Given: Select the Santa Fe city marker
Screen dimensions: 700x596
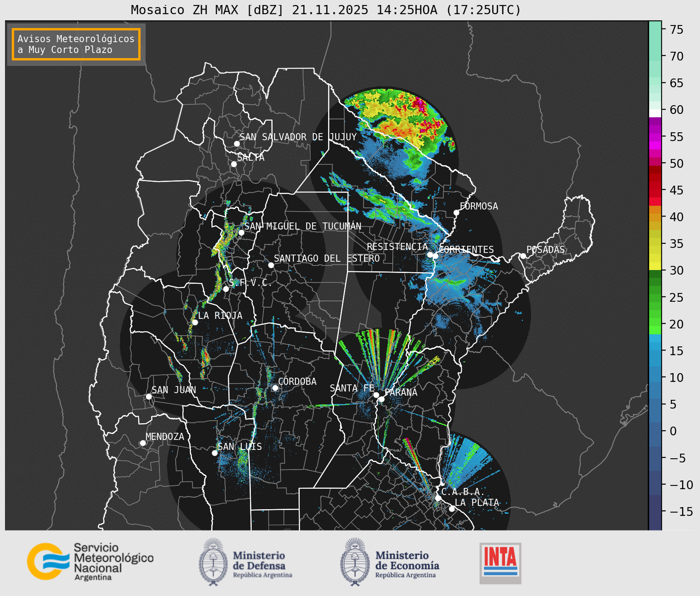Looking at the screenshot, I should coord(376,395).
